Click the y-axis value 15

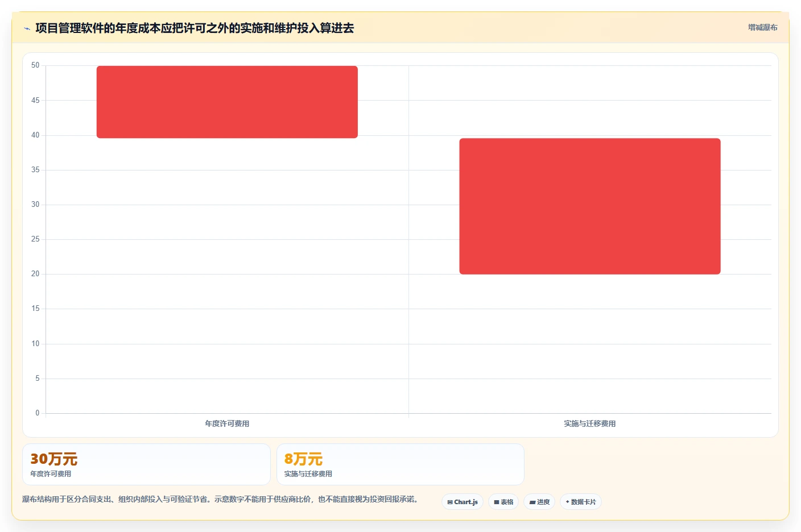(35, 309)
